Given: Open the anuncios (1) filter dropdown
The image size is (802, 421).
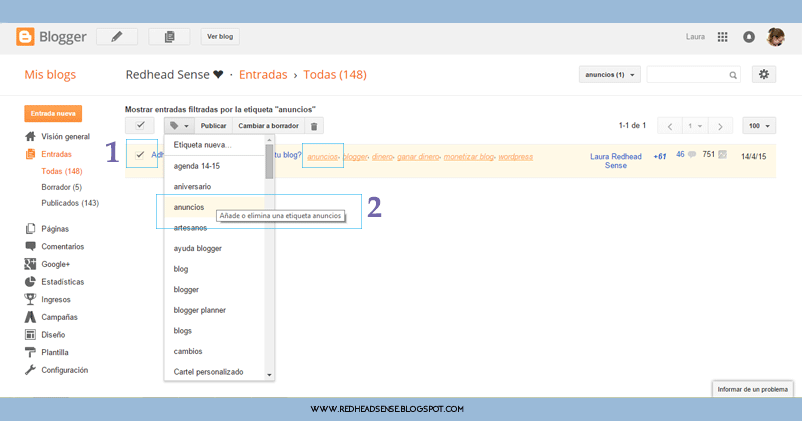Looking at the screenshot, I should [610, 75].
